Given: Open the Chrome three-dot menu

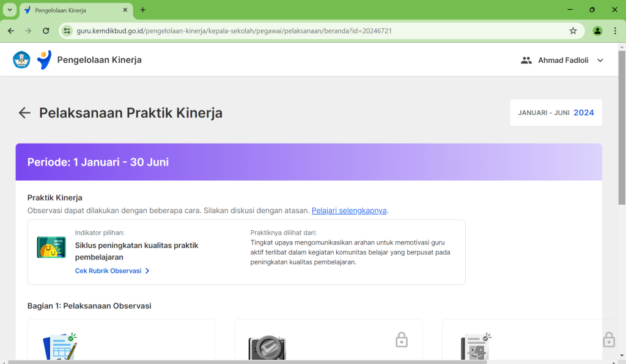Looking at the screenshot, I should point(615,31).
